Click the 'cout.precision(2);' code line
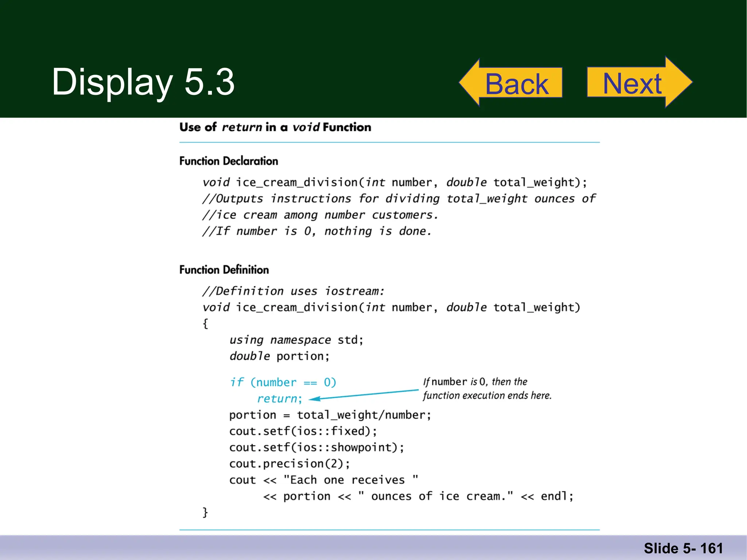The image size is (747, 560). (290, 464)
